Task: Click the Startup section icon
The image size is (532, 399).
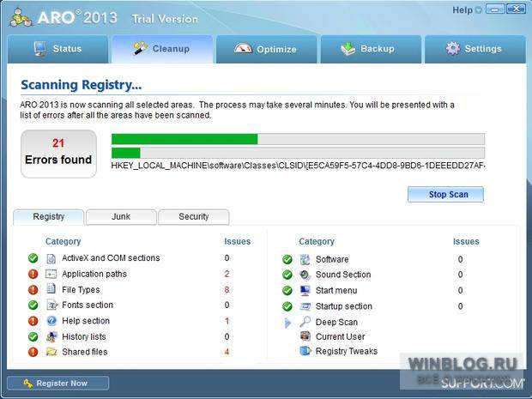Action: (x=305, y=306)
